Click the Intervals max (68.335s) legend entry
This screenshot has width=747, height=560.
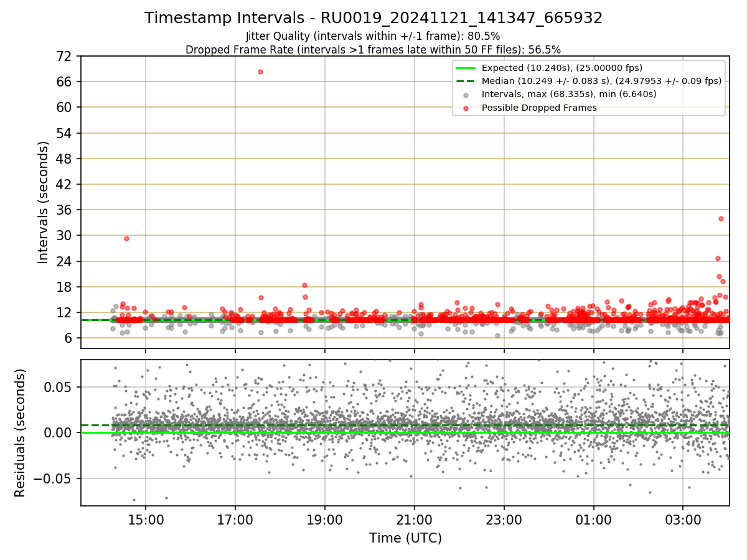pos(569,94)
